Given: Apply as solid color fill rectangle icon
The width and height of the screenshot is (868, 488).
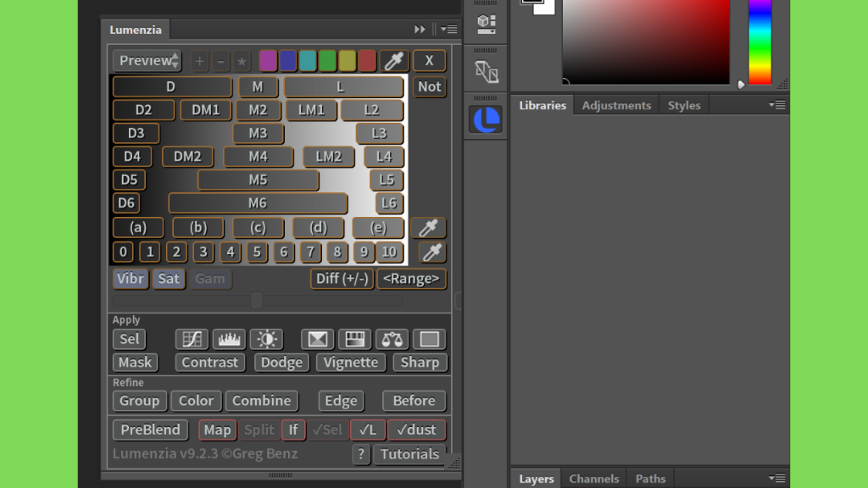Looking at the screenshot, I should [x=429, y=339].
